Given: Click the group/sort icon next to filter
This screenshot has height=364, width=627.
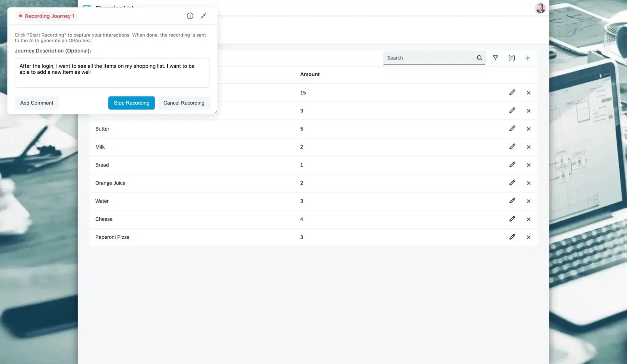Looking at the screenshot, I should [x=511, y=58].
